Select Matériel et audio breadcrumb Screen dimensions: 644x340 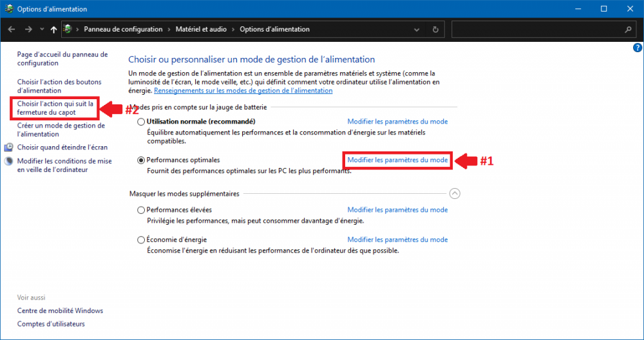point(201,29)
